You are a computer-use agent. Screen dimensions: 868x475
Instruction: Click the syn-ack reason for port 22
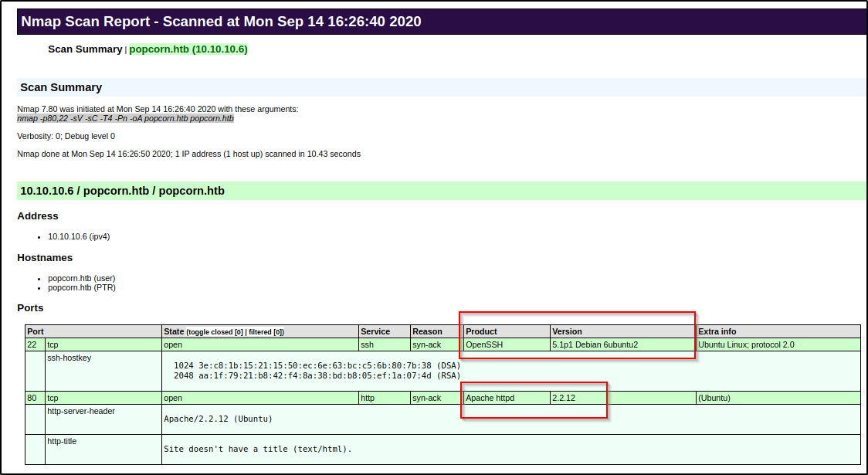point(437,344)
